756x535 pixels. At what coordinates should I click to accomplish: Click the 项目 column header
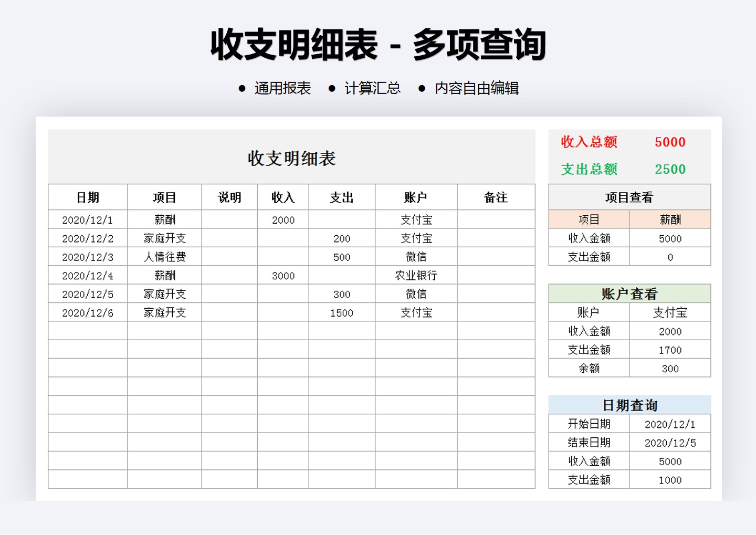[x=164, y=197]
